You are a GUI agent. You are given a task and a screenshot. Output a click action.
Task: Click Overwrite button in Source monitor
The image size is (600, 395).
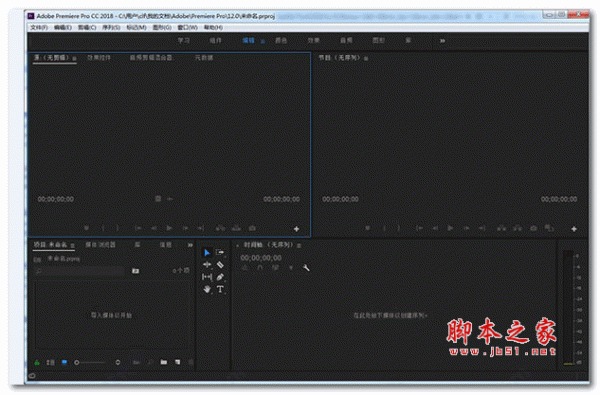point(236,228)
